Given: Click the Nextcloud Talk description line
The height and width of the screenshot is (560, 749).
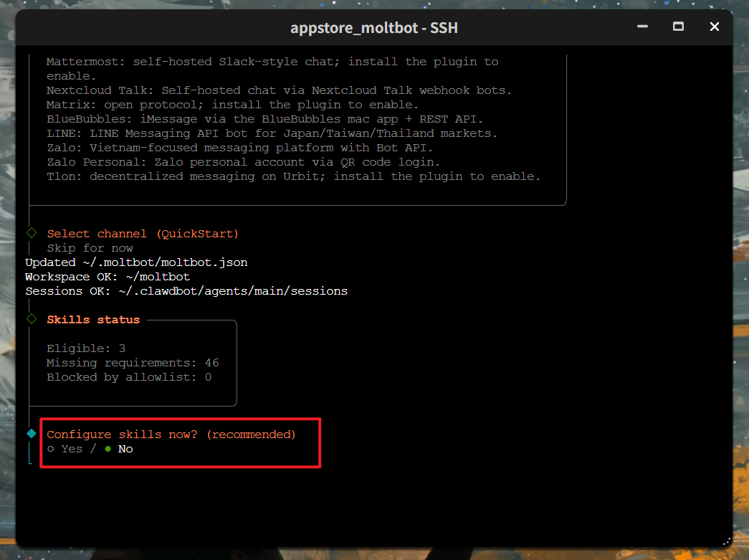Looking at the screenshot, I should [x=279, y=90].
